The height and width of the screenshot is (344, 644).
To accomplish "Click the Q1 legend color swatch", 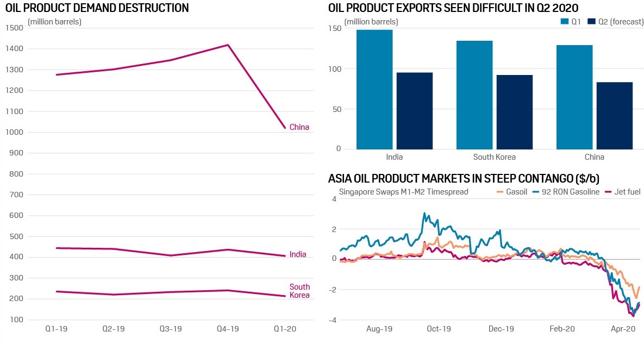I will click(x=564, y=22).
